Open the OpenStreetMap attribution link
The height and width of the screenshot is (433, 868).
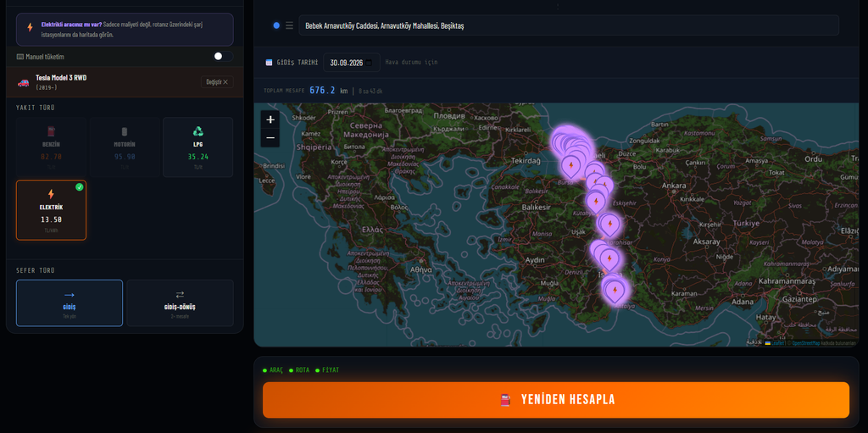804,343
